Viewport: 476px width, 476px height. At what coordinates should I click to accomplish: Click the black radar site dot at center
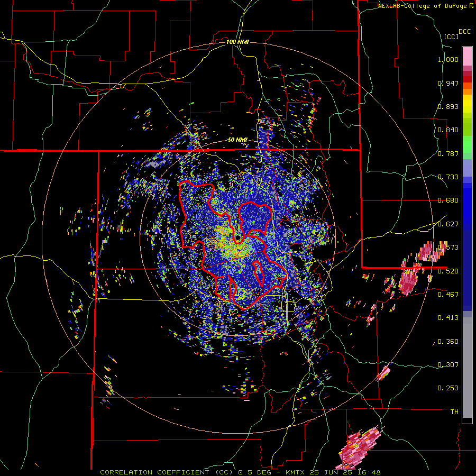[238, 237]
